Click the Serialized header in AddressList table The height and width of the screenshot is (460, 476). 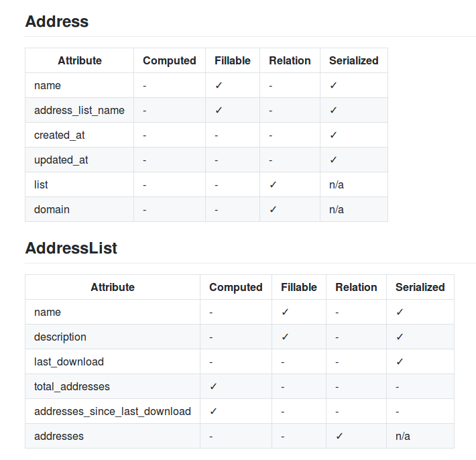(x=420, y=287)
